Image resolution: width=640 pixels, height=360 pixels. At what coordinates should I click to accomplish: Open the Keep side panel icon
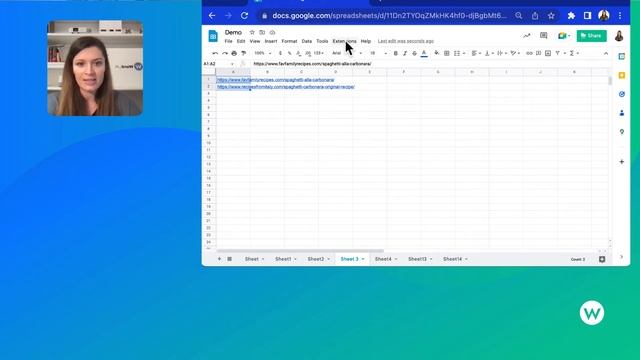coord(622,75)
